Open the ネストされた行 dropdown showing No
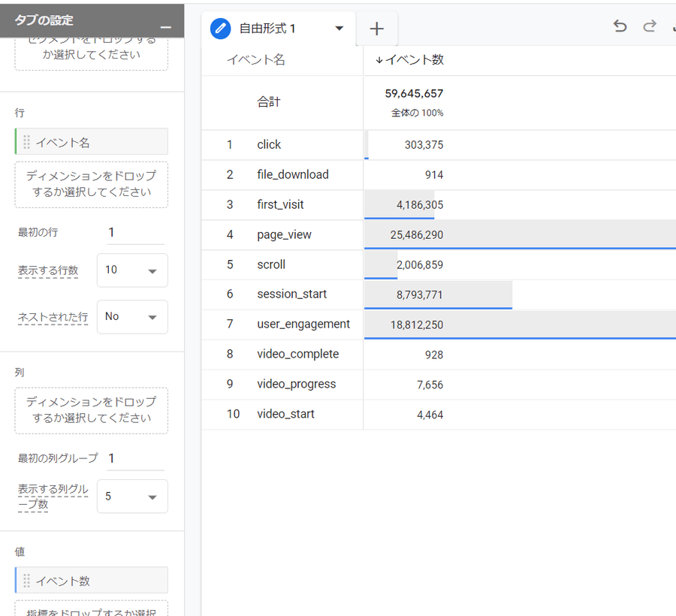676x616 pixels. (132, 317)
